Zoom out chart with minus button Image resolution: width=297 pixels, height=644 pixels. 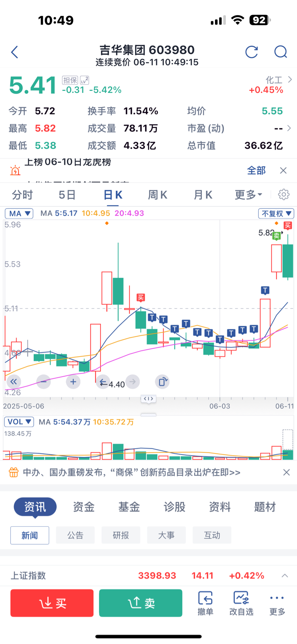coord(43,382)
